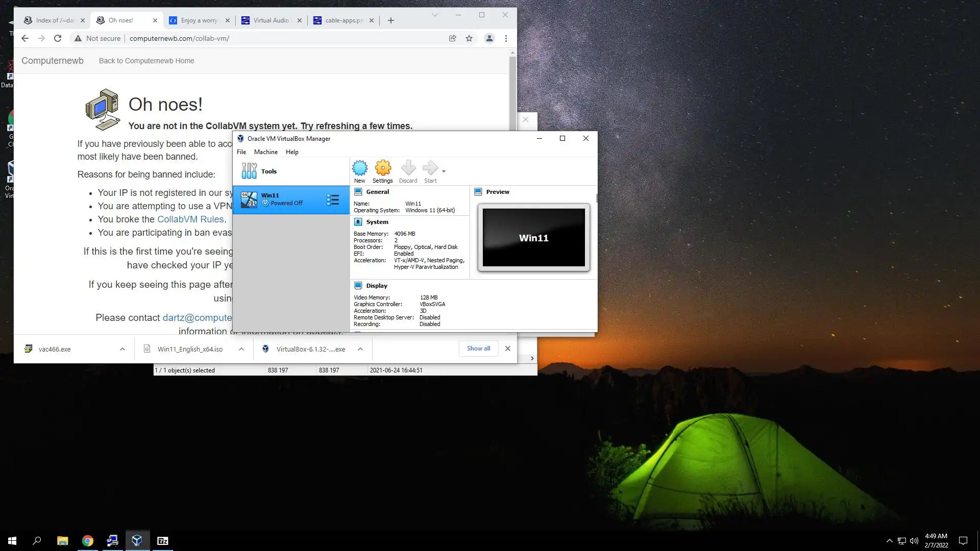Click the Chrome profile avatar icon
This screenshot has width=980, height=551.
tap(489, 38)
